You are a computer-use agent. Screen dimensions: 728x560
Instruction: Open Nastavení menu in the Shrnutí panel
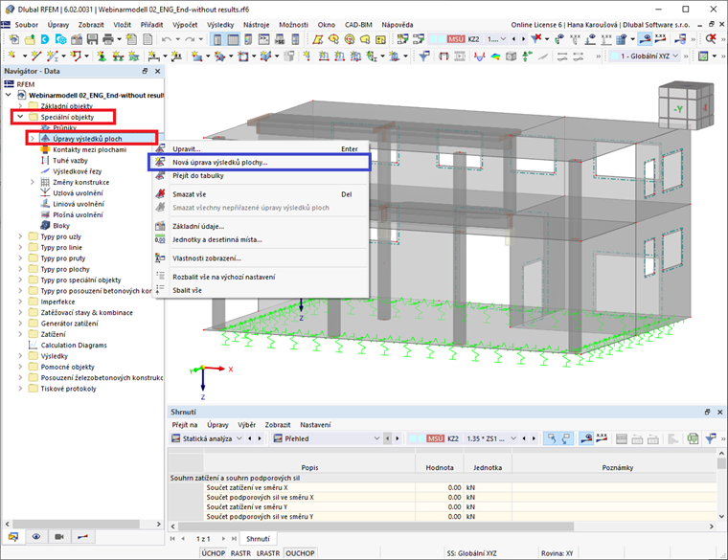tap(315, 424)
